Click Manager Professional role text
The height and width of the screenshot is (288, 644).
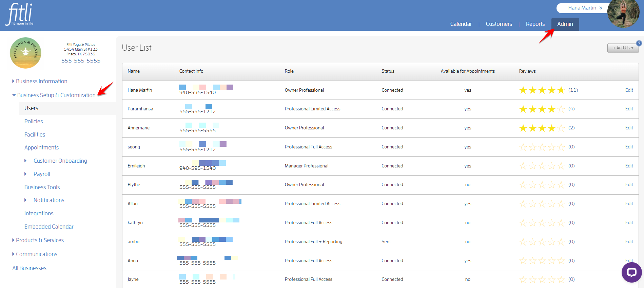coord(307,166)
